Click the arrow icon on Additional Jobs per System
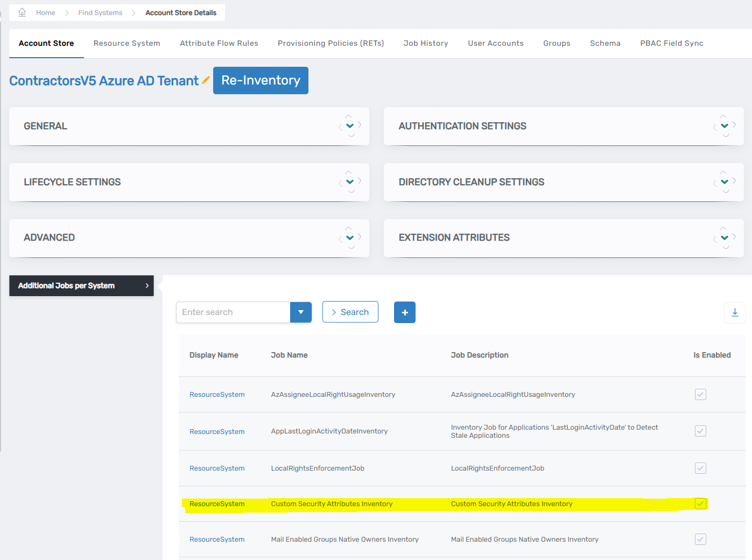 point(146,286)
